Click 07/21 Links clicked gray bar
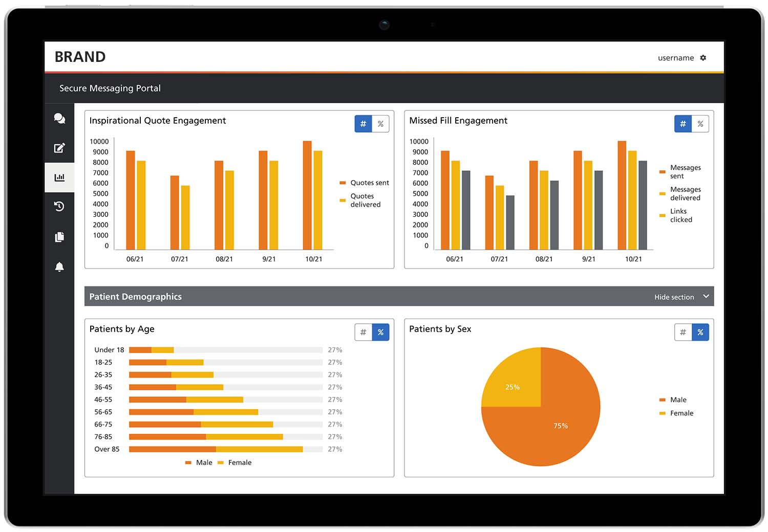The height and width of the screenshot is (532, 768). [510, 223]
